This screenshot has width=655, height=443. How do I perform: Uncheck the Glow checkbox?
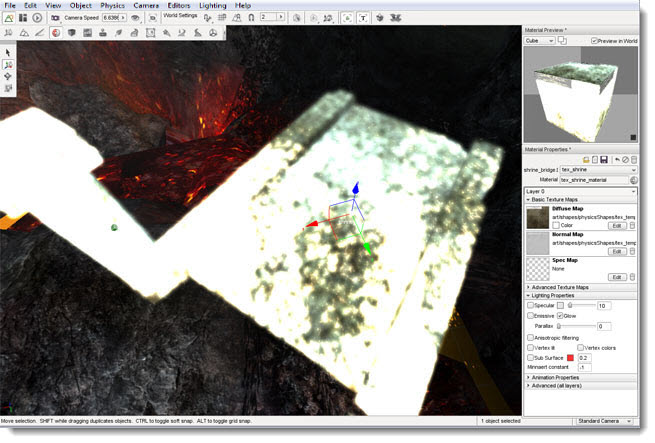tap(560, 315)
